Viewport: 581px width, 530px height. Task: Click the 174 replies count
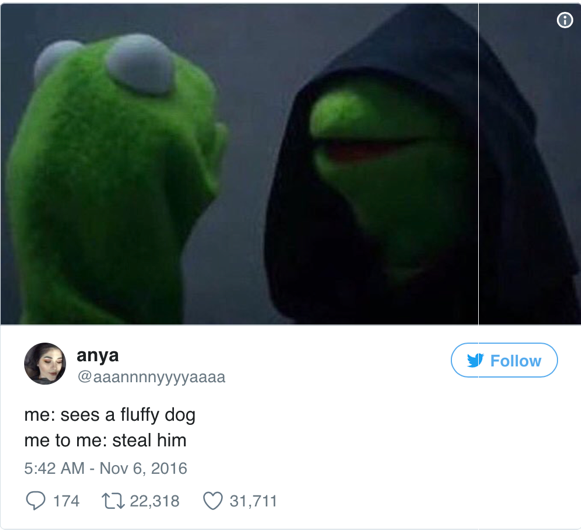tap(66, 501)
